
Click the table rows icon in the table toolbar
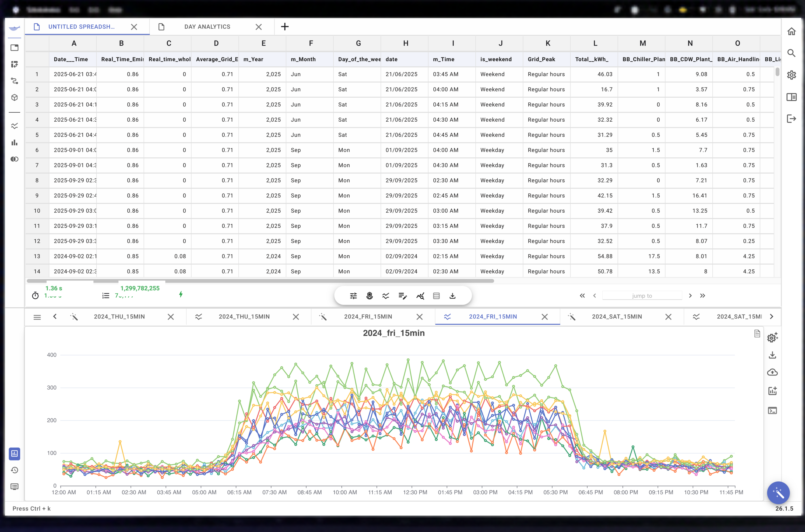[x=436, y=296]
